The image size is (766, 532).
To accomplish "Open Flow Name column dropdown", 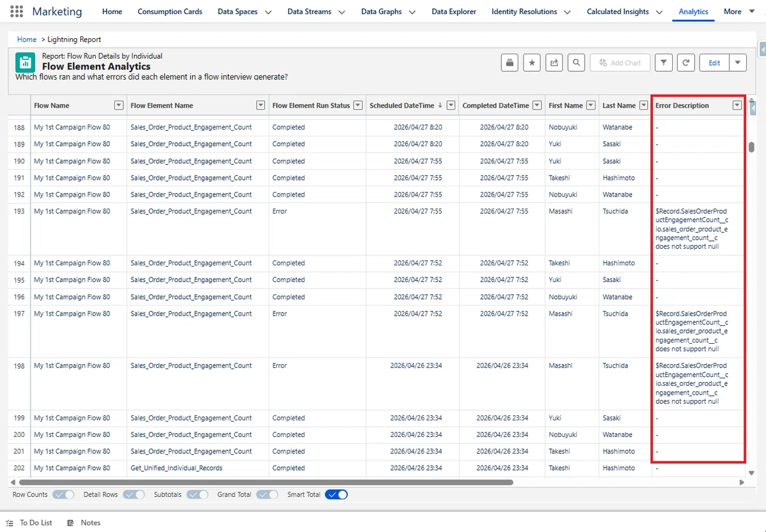I will (119, 105).
